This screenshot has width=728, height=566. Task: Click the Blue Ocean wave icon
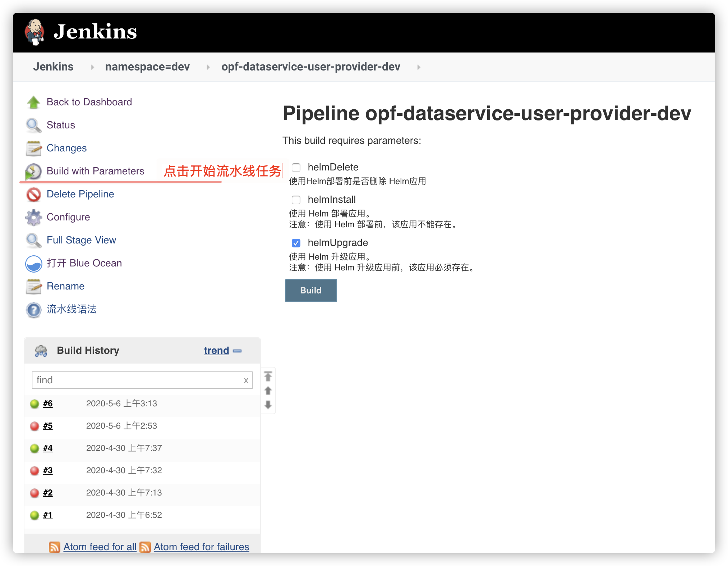pos(34,264)
